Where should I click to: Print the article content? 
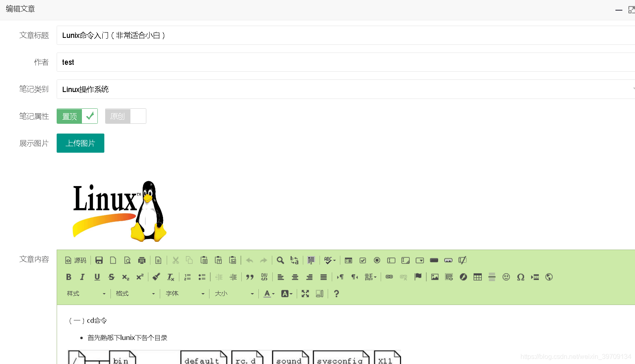click(142, 260)
